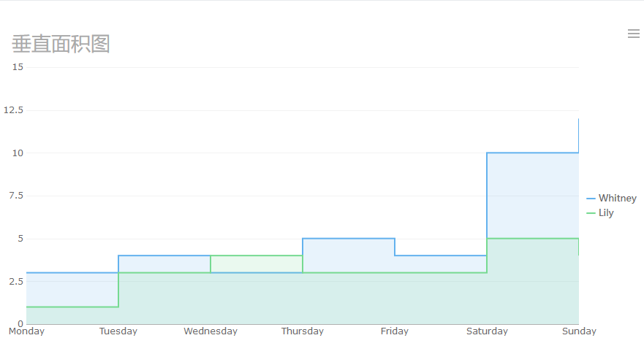The image size is (644, 346).
Task: Click the blue Whitney legend line marker
Action: pos(591,198)
